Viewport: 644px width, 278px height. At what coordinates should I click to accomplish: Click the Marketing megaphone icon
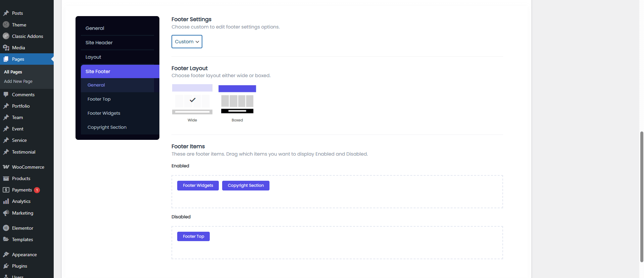click(6, 213)
